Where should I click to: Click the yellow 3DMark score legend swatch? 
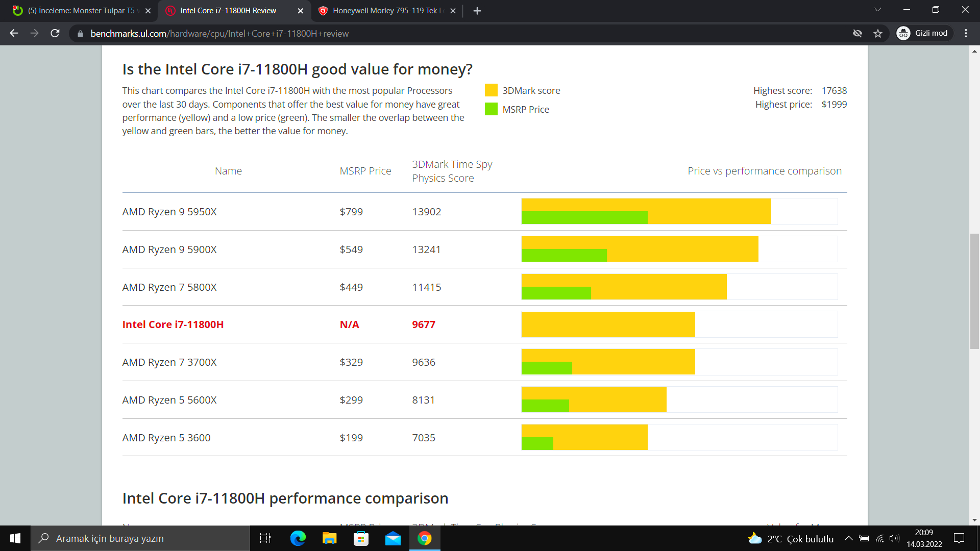click(491, 90)
